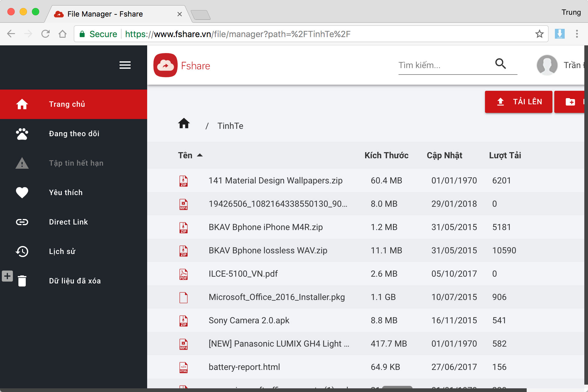Click the blue download extension icon

click(560, 34)
